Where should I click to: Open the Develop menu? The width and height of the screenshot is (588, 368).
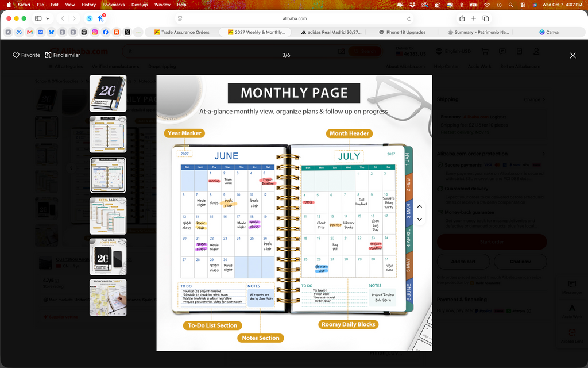click(x=140, y=5)
